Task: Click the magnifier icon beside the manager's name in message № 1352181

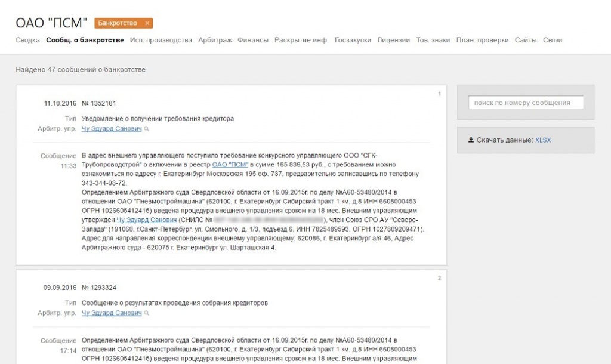Action: (x=146, y=129)
